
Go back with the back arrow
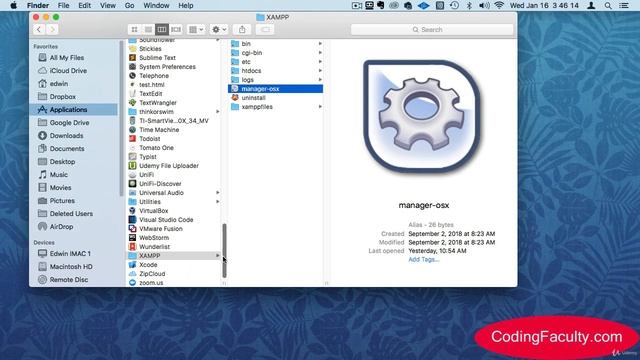(39, 29)
